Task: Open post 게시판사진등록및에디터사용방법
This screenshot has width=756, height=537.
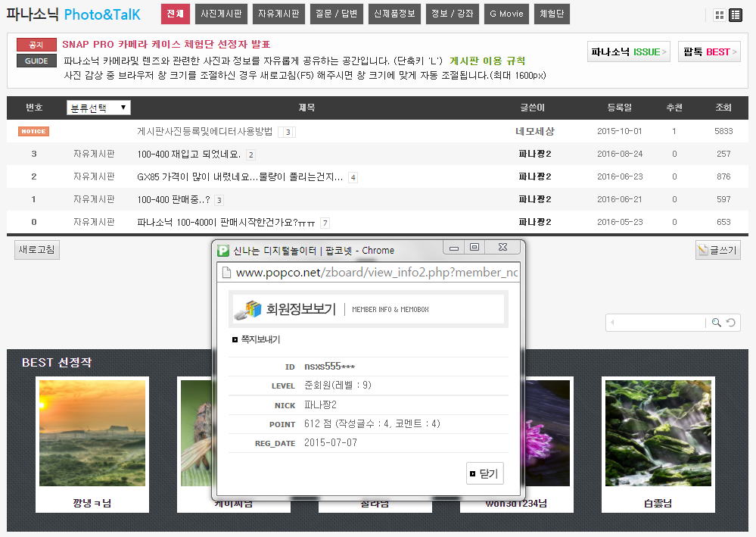Action: point(205,131)
